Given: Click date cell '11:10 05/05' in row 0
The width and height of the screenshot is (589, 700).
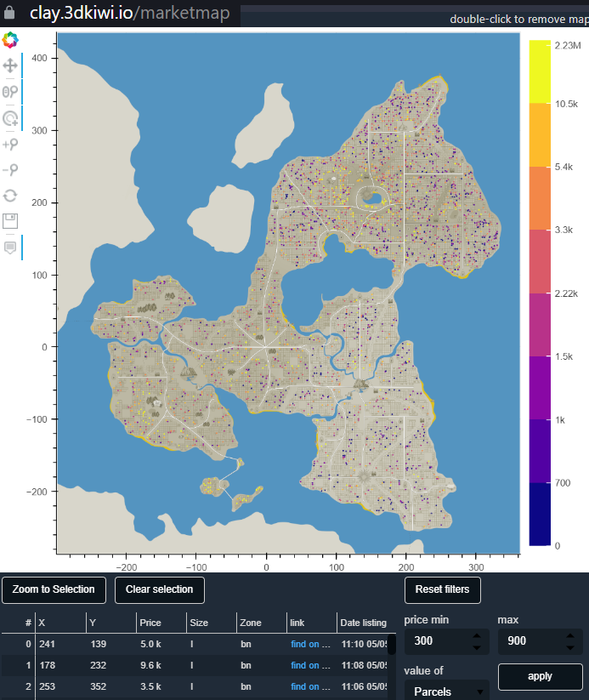Looking at the screenshot, I should click(363, 644).
